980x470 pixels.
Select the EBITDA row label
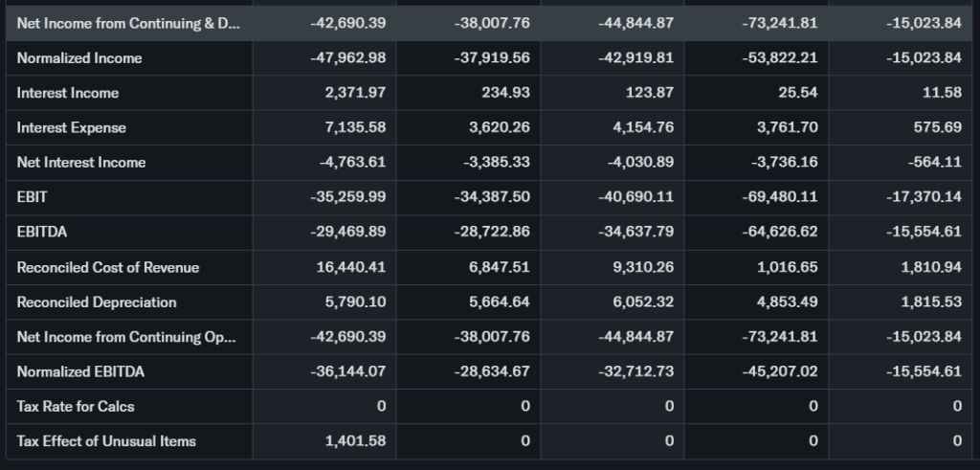click(x=42, y=232)
